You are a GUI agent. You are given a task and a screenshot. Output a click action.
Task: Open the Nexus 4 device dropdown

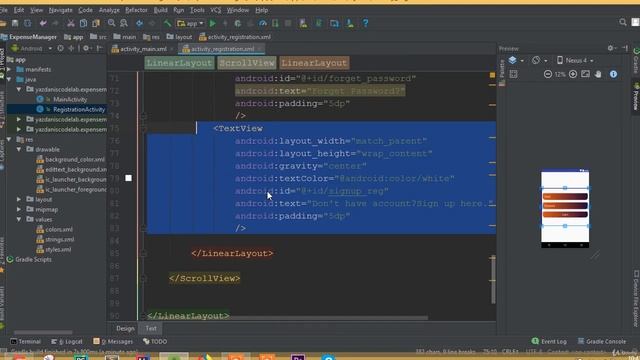click(x=575, y=60)
